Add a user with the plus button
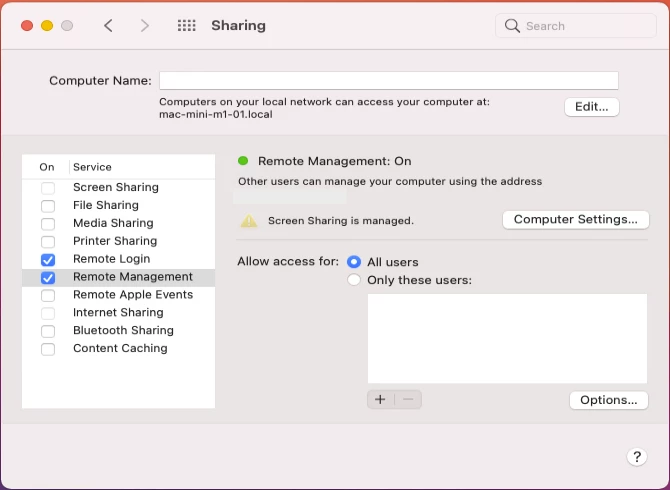This screenshot has width=670, height=490. tap(380, 399)
